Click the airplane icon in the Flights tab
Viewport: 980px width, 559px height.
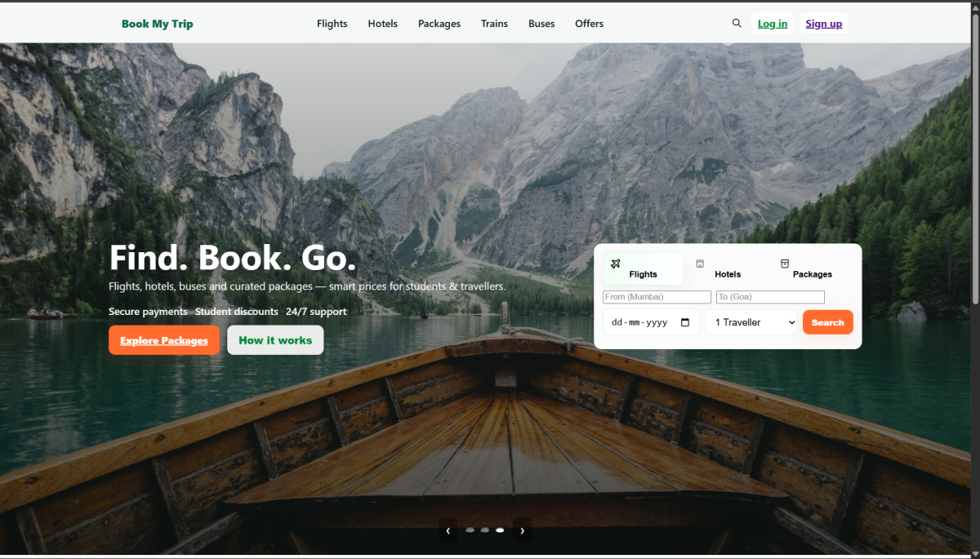click(615, 264)
